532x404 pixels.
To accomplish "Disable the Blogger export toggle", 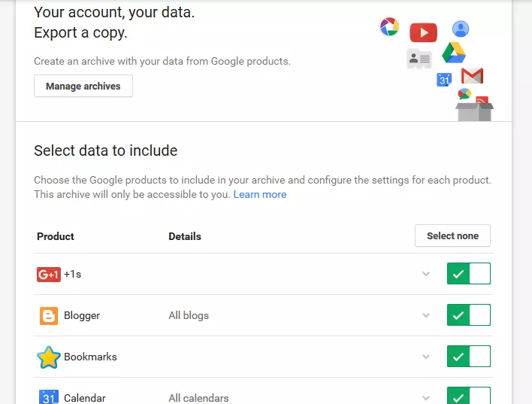I will pos(469,315).
